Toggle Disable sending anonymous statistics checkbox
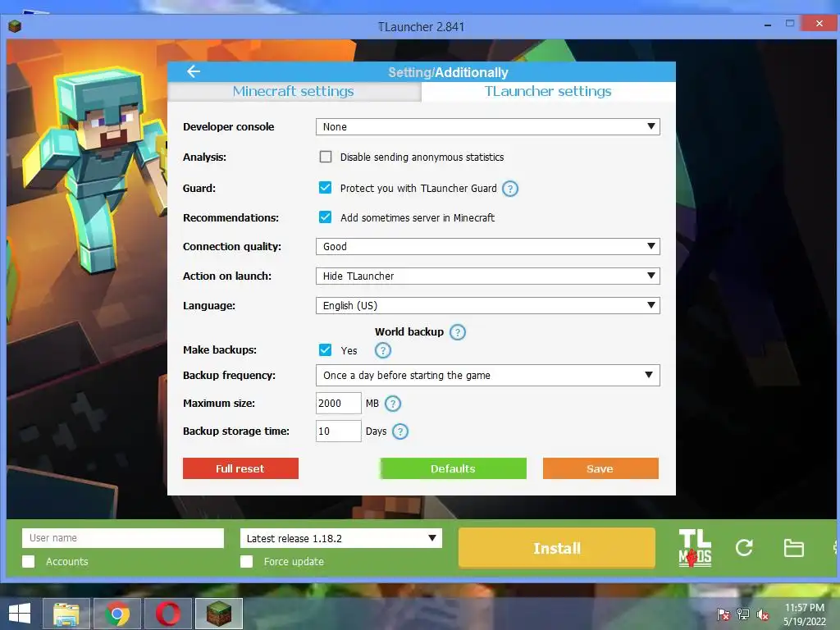 point(326,157)
